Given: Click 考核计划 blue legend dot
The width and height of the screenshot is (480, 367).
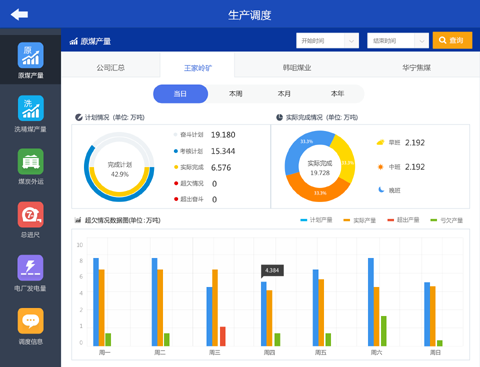Looking at the screenshot, I should pos(176,151).
